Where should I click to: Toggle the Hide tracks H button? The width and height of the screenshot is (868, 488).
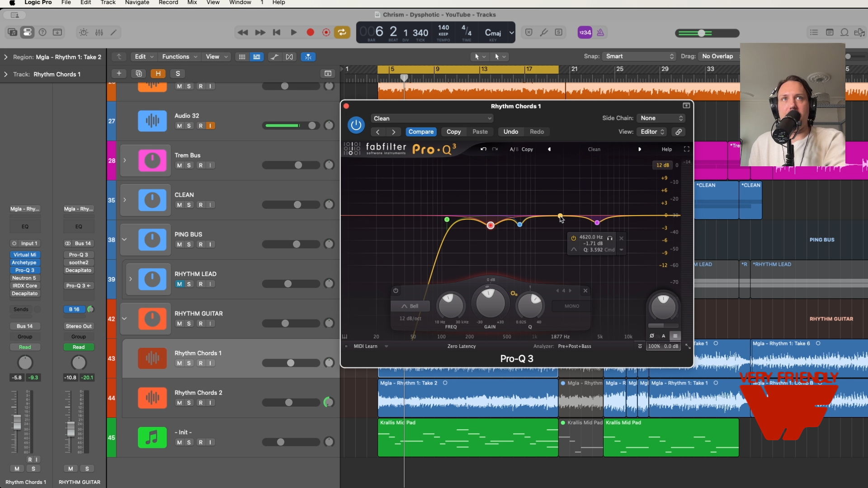click(158, 74)
